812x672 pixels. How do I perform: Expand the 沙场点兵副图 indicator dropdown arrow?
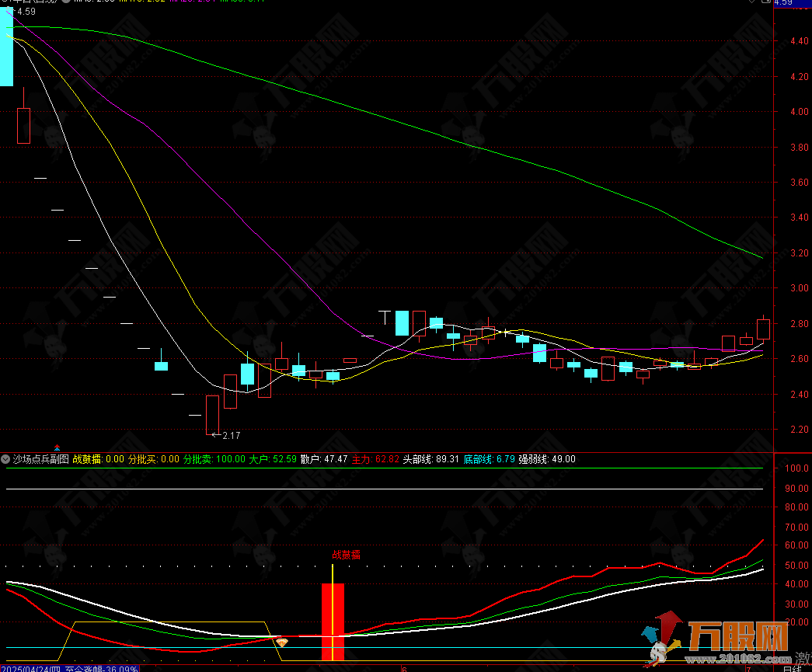click(x=6, y=459)
